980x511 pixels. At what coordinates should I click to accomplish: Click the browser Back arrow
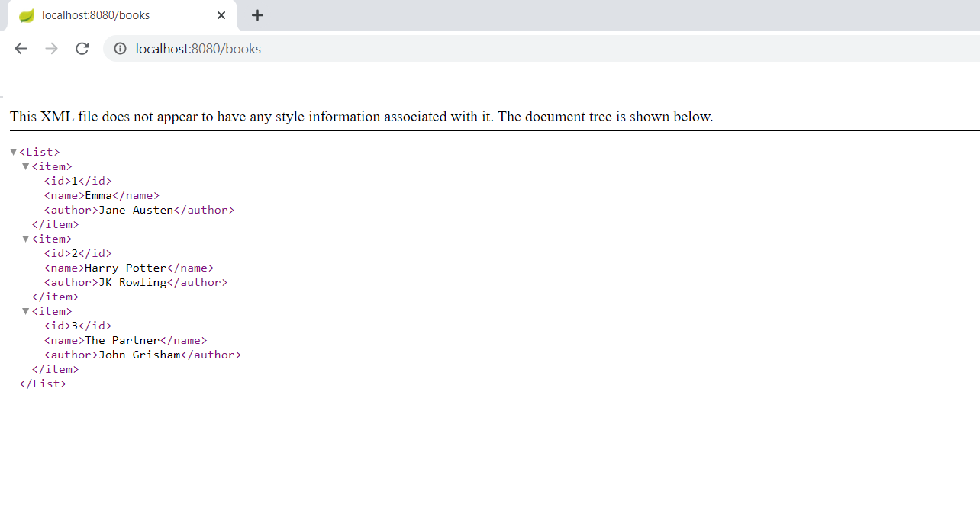point(21,49)
